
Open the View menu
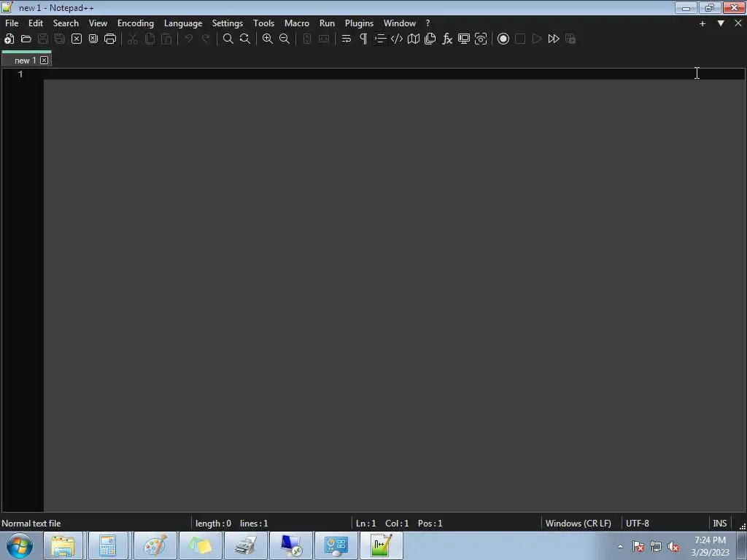point(98,23)
